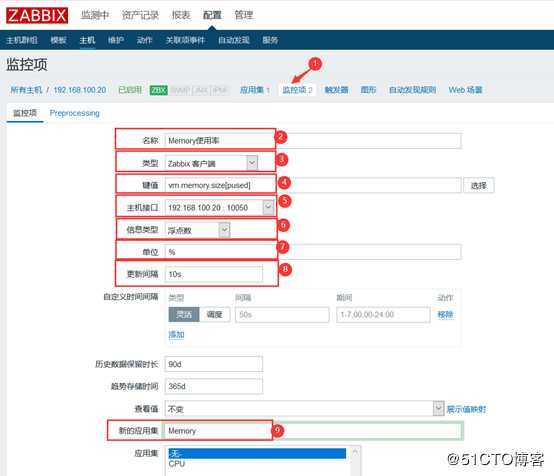
Task: Click the 名称 input field
Action: coord(313,141)
